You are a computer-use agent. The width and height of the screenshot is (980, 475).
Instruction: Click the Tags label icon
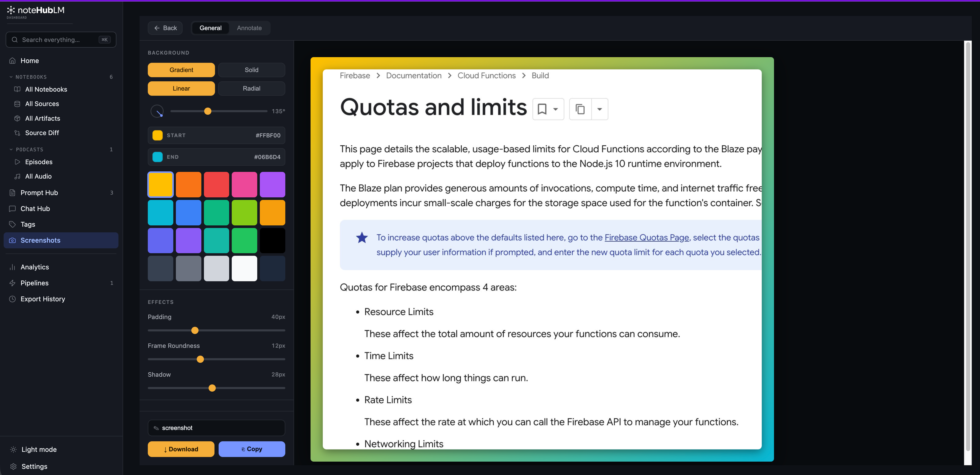point(13,224)
